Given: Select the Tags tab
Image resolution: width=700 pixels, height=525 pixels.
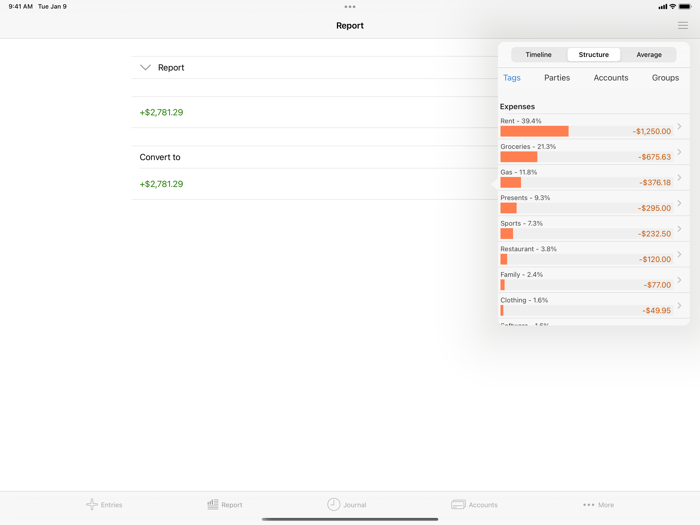Looking at the screenshot, I should tap(512, 78).
